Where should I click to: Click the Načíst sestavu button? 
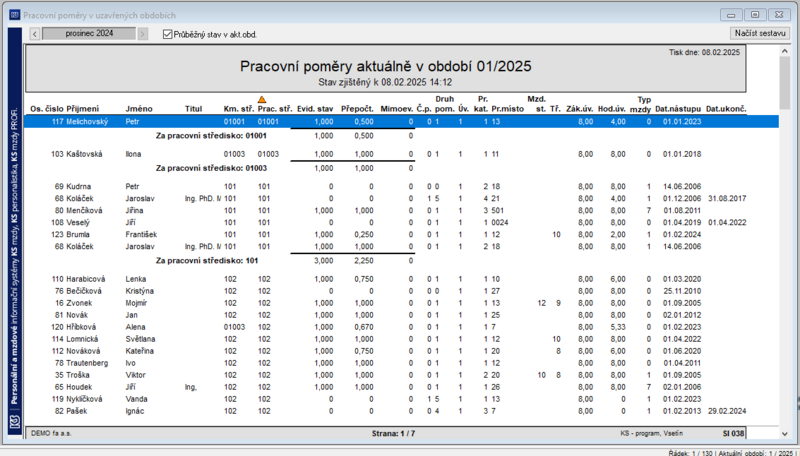click(x=760, y=33)
